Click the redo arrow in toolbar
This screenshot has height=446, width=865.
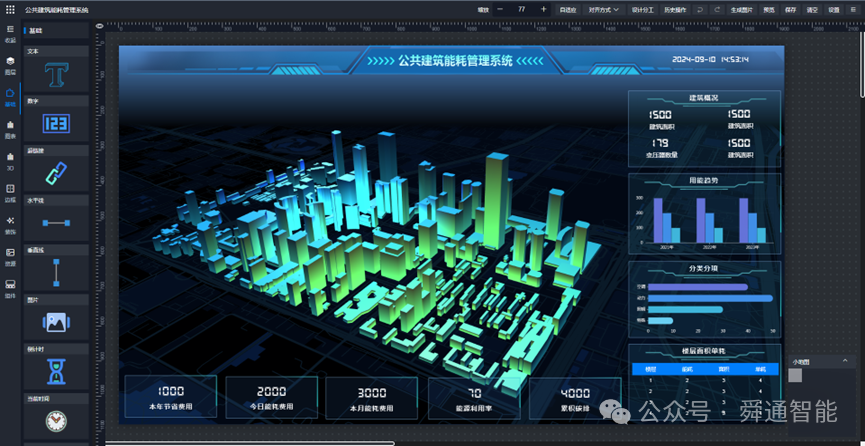717,9
